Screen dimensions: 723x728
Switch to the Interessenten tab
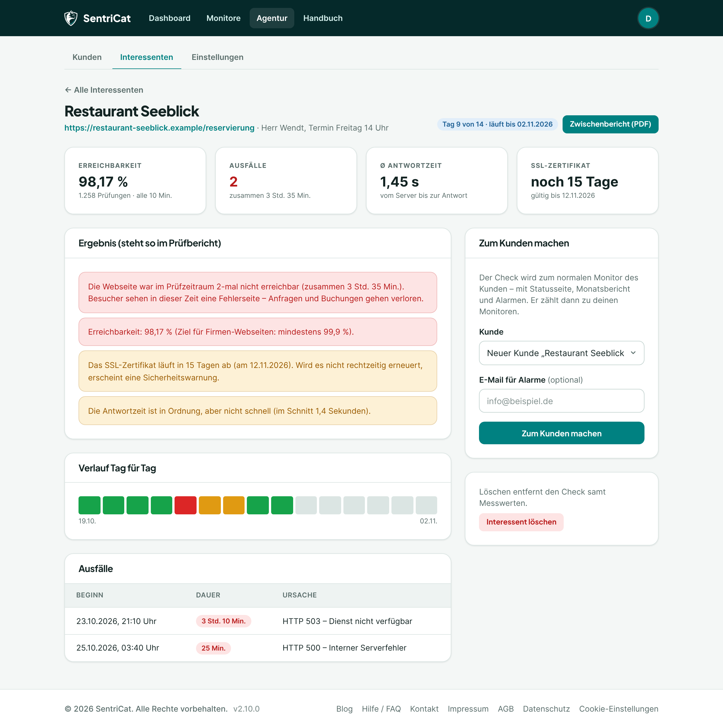[x=147, y=57]
